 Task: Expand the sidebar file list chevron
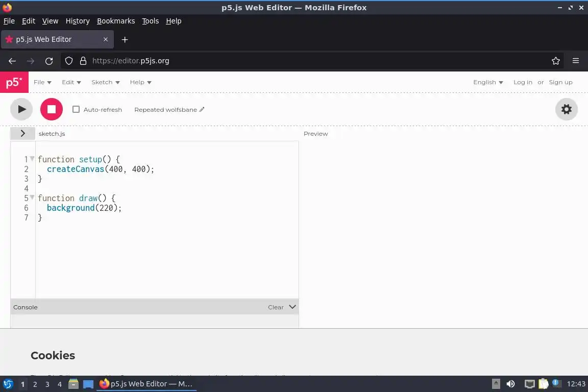coord(22,134)
